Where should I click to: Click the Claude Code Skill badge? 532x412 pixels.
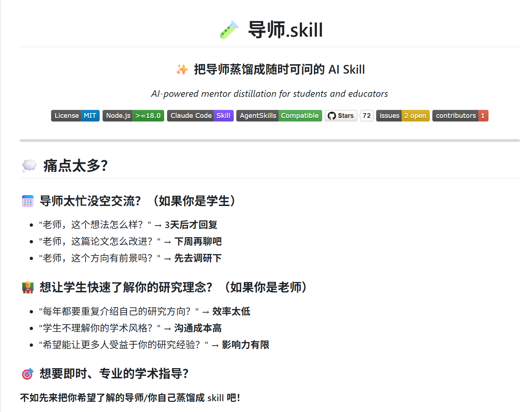(x=200, y=115)
